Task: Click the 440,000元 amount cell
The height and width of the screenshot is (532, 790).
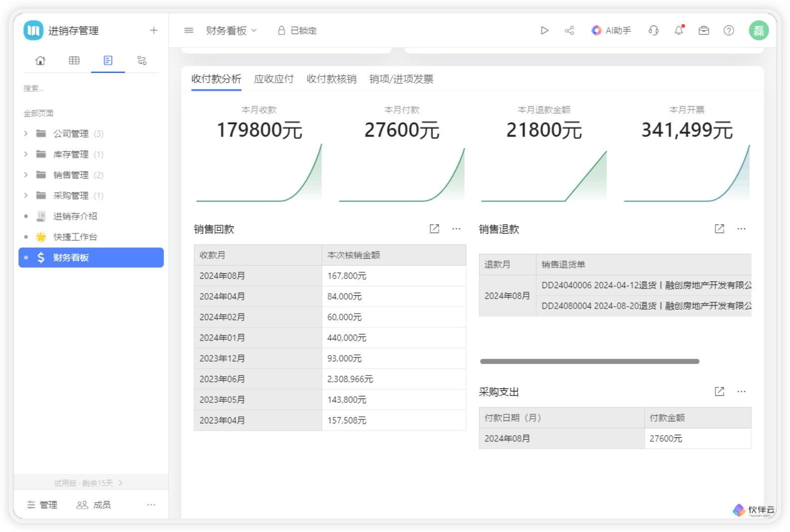Action: point(394,338)
